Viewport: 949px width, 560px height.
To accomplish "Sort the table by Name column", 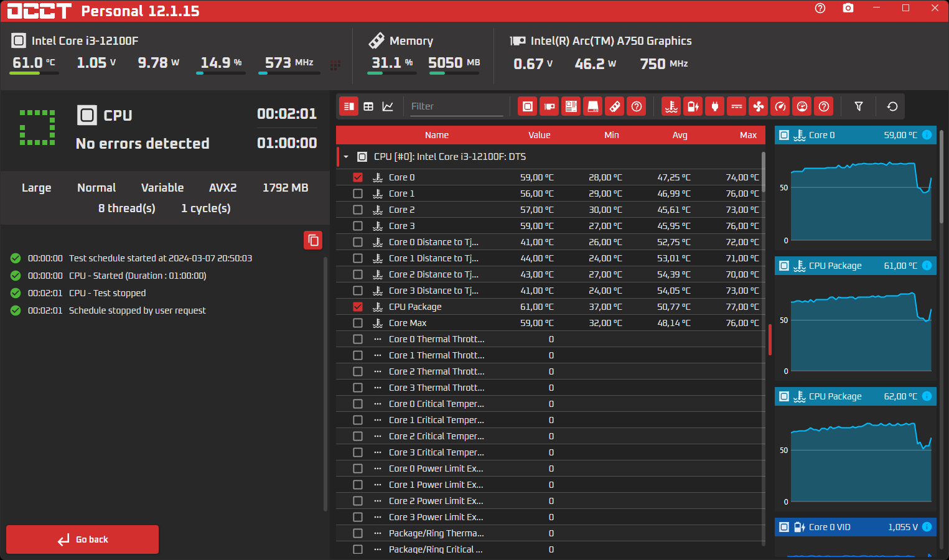I will (x=437, y=135).
